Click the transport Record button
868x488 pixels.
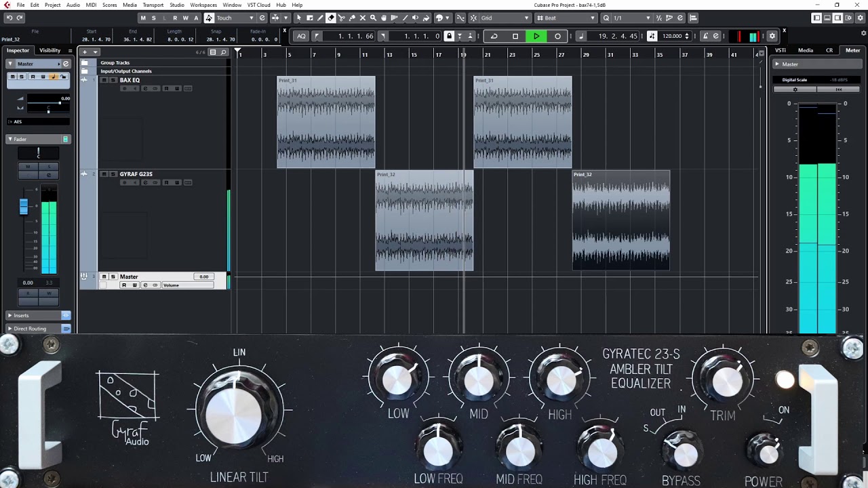coord(557,36)
